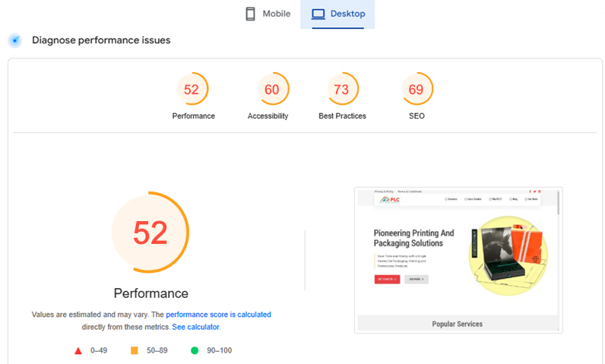Image resolution: width=605 pixels, height=364 pixels.
Task: Click the desktop laptop icon
Action: point(318,14)
